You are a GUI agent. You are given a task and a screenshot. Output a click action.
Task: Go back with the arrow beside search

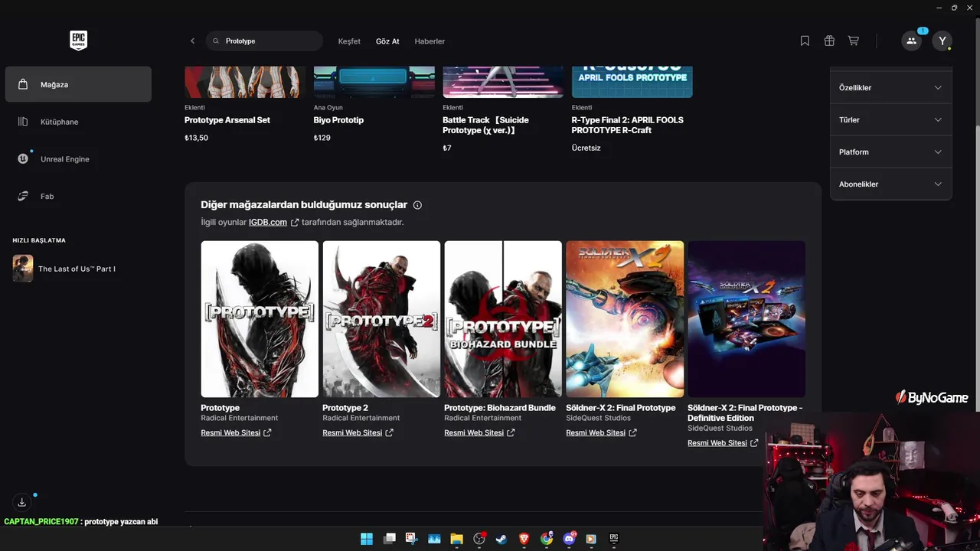pos(192,41)
